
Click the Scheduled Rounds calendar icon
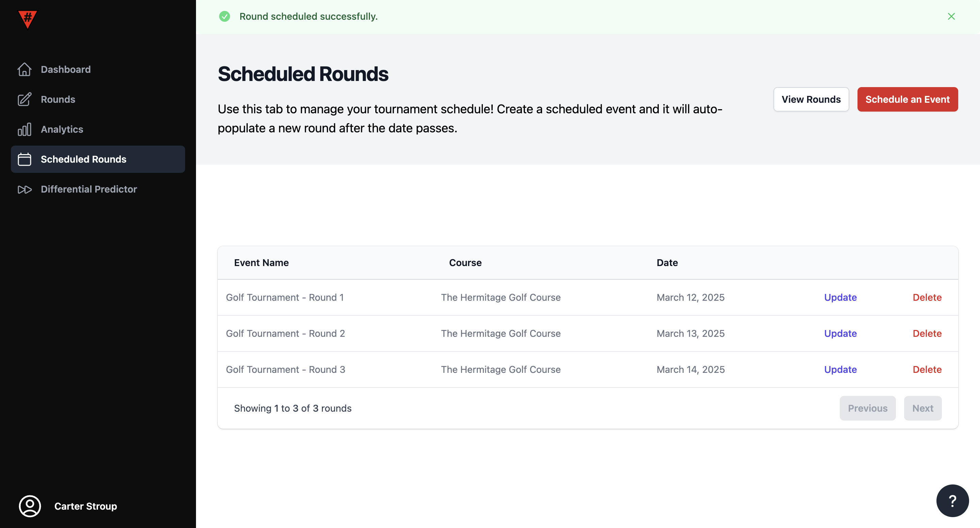pos(24,160)
